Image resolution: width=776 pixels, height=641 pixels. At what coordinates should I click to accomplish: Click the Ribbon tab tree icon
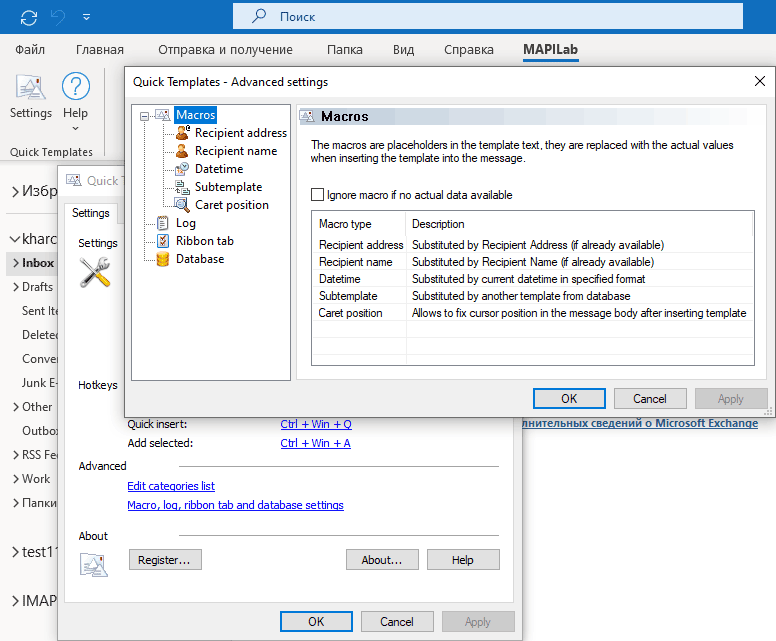pyautogui.click(x=163, y=241)
